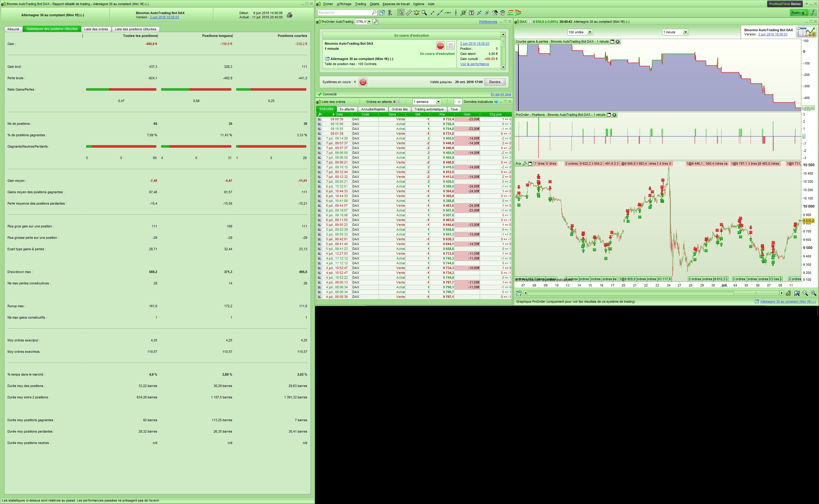Image resolution: width=819 pixels, height=504 pixels.
Task: Click the red STOP button for Binomio bot
Action: [x=440, y=46]
